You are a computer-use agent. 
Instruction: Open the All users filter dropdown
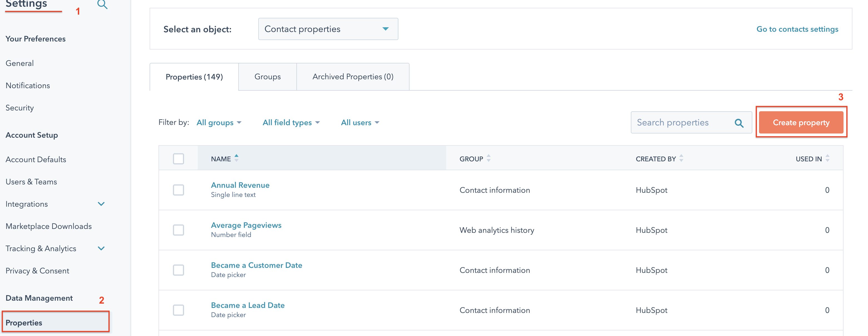[360, 122]
